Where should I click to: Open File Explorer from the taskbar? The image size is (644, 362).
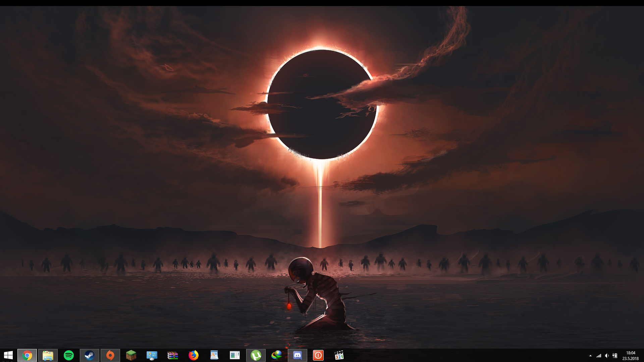(x=48, y=355)
